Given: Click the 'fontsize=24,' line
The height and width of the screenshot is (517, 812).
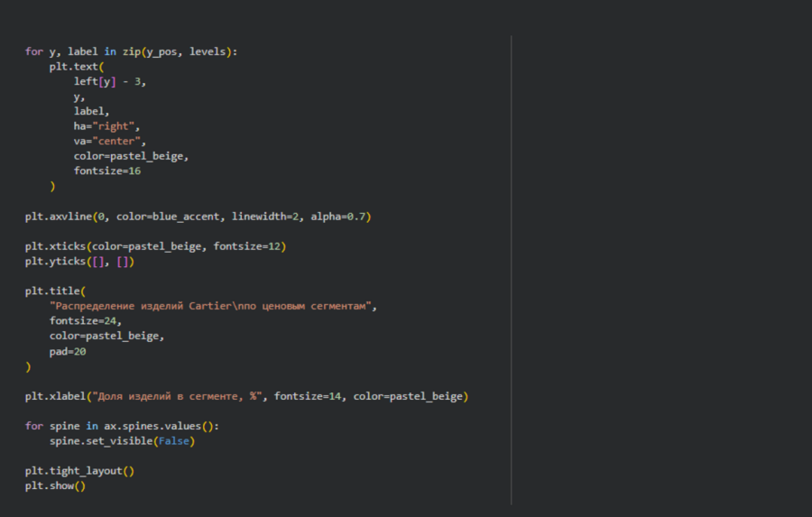Looking at the screenshot, I should (x=86, y=321).
